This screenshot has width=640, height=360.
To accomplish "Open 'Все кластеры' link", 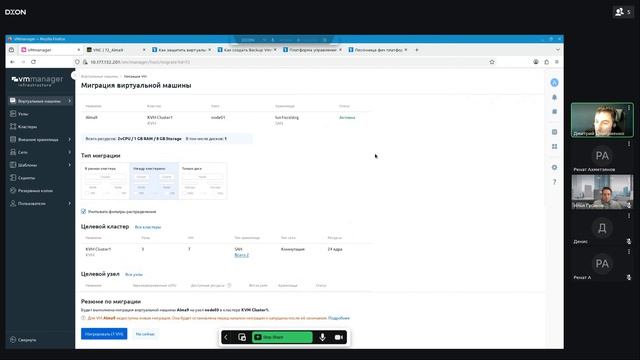I will tap(148, 227).
